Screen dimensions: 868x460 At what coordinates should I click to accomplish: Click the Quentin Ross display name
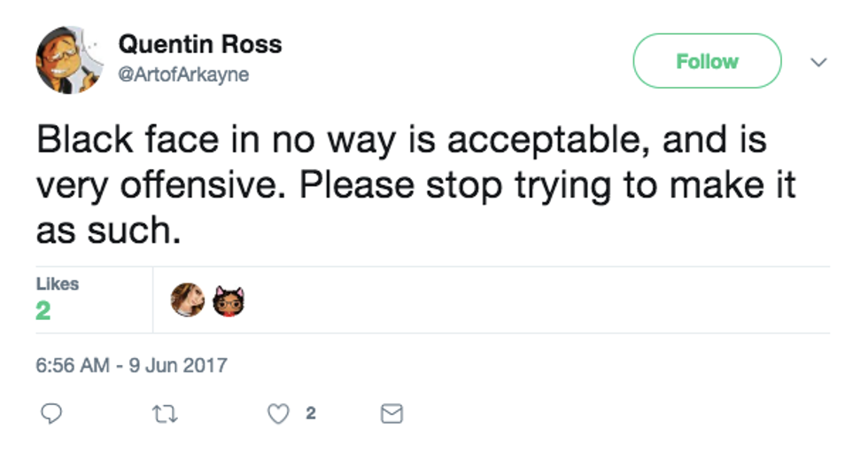point(199,43)
